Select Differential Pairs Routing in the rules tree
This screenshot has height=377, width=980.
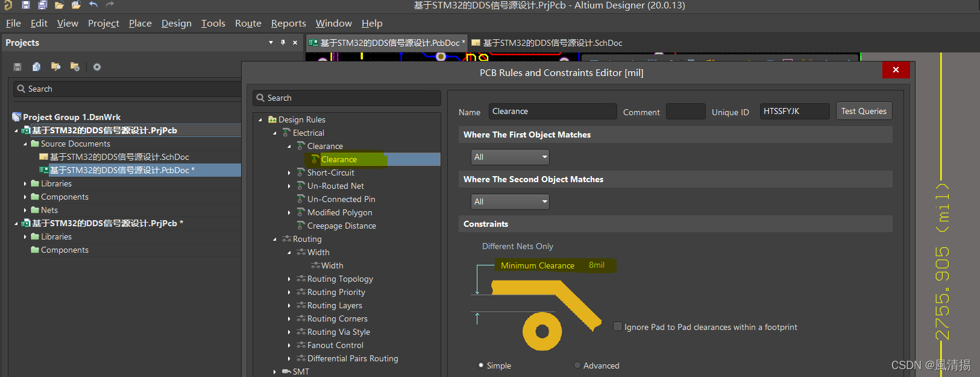(353, 358)
